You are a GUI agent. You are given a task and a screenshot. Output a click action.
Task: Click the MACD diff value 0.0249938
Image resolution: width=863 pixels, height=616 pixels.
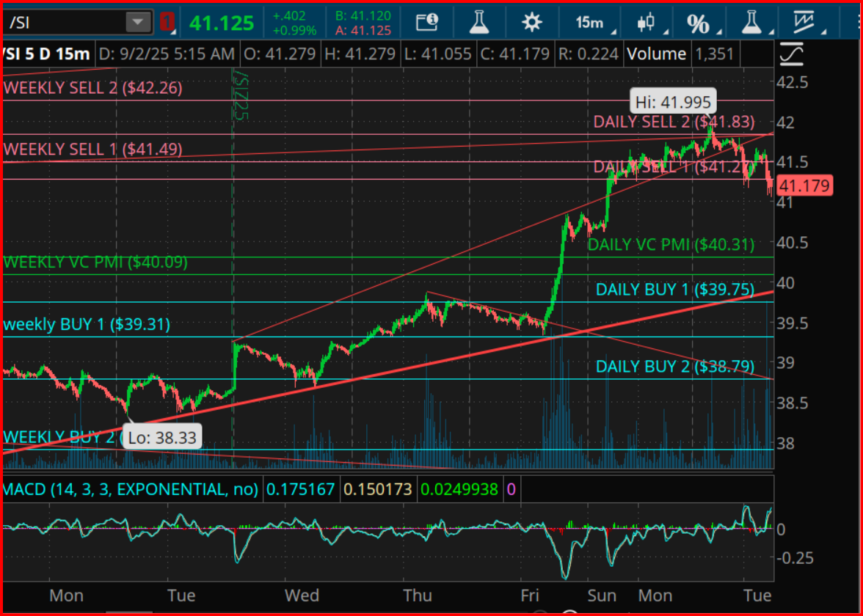tap(459, 489)
